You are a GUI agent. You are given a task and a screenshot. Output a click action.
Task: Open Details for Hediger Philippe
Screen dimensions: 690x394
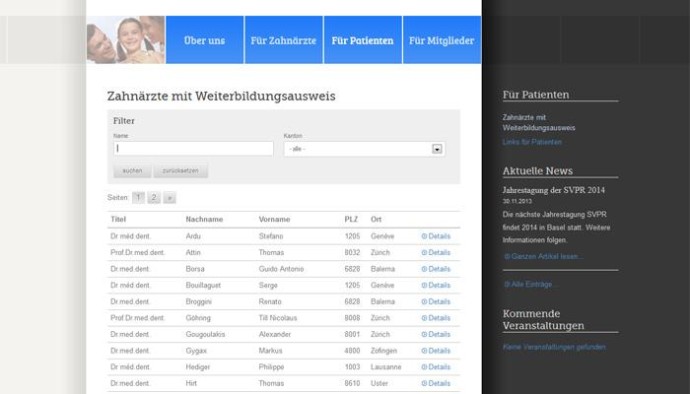click(436, 367)
